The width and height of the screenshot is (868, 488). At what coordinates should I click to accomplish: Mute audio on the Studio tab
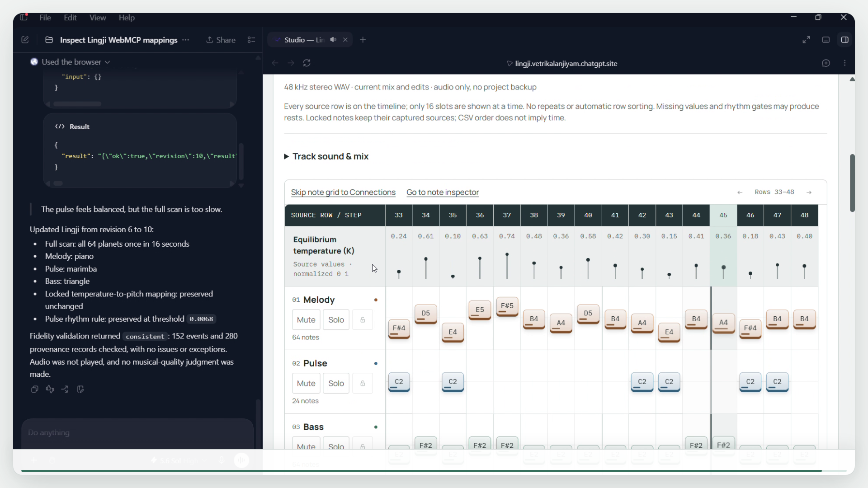point(333,40)
